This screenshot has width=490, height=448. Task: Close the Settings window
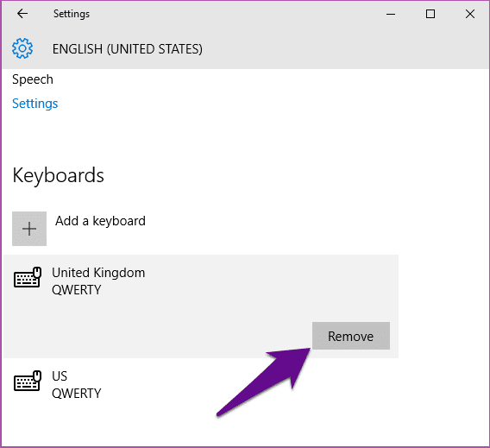(470, 14)
